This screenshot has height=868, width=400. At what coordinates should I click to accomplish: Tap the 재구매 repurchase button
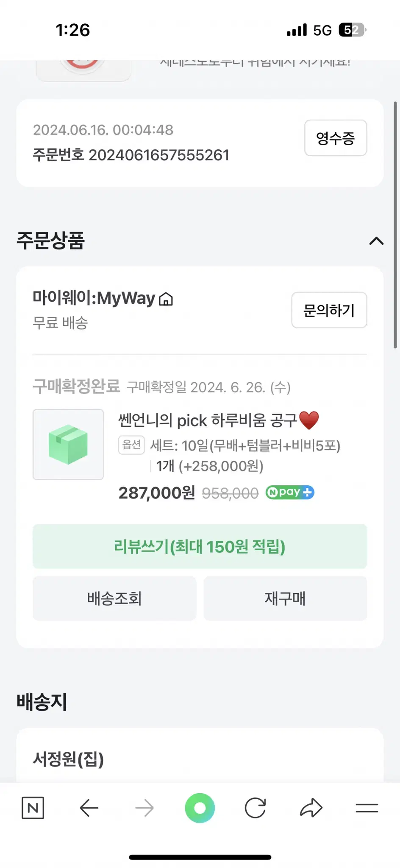286,599
